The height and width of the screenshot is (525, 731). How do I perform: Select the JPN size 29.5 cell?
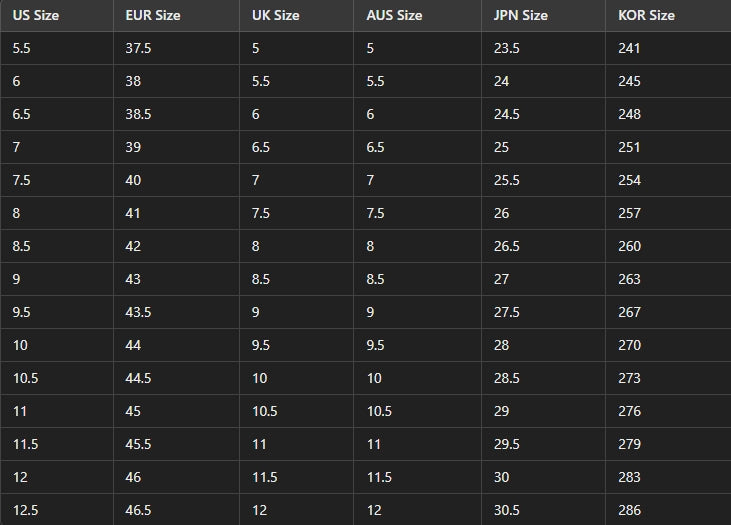pos(506,444)
